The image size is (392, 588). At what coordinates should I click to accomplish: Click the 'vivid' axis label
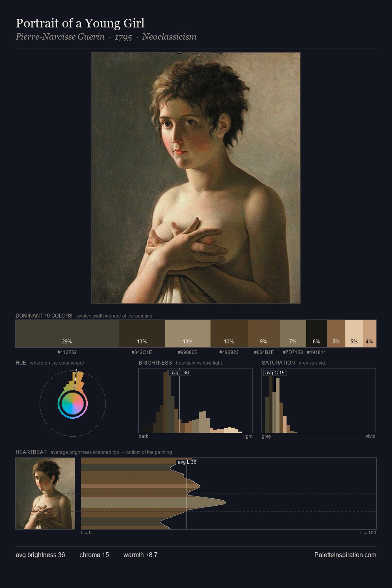pos(370,436)
